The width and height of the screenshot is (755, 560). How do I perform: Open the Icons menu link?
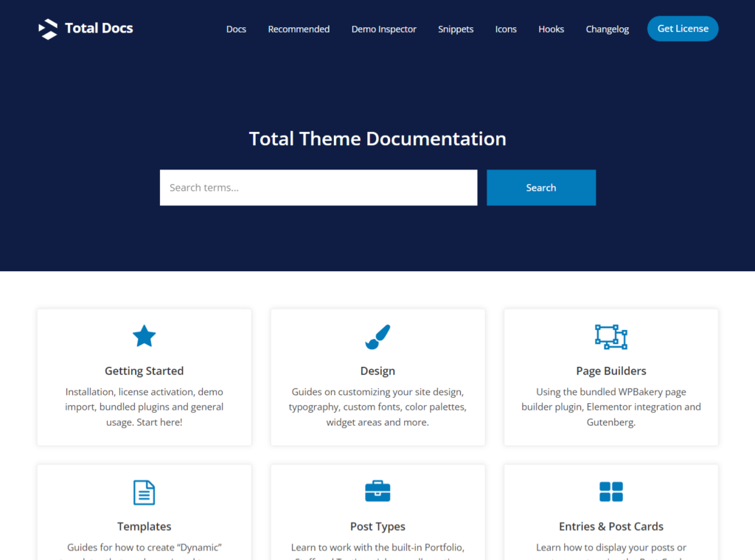tap(506, 29)
